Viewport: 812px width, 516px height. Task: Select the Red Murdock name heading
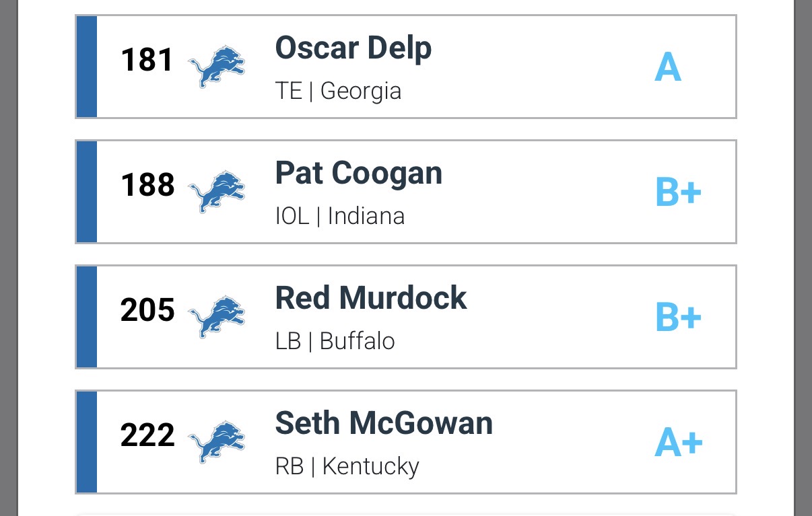(x=371, y=299)
